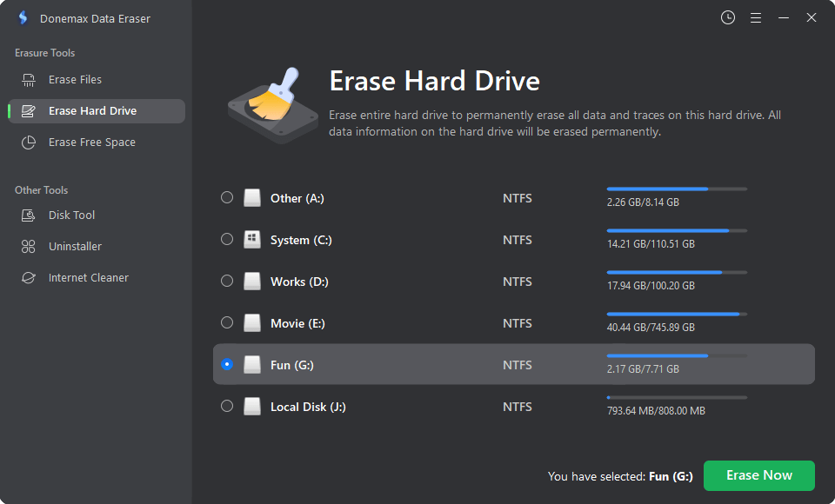Click the Fun (G:) usage bar
The image size is (835, 504).
tap(677, 355)
